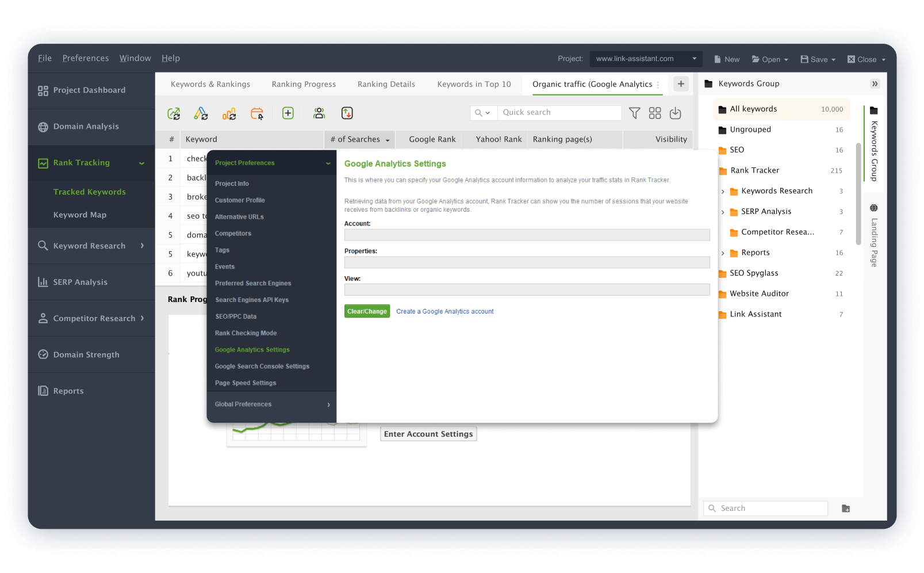Open the organic traffic tab options dots
The height and width of the screenshot is (573, 924).
658,85
